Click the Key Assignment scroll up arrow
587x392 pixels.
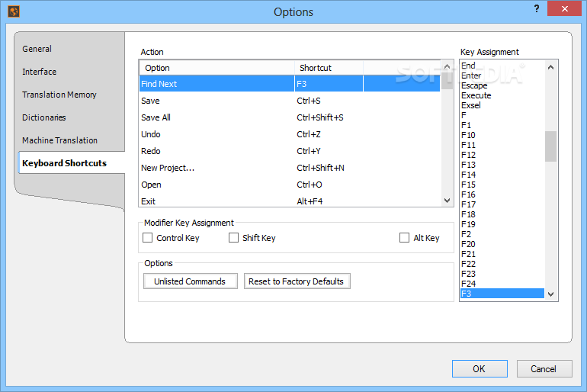(550, 67)
